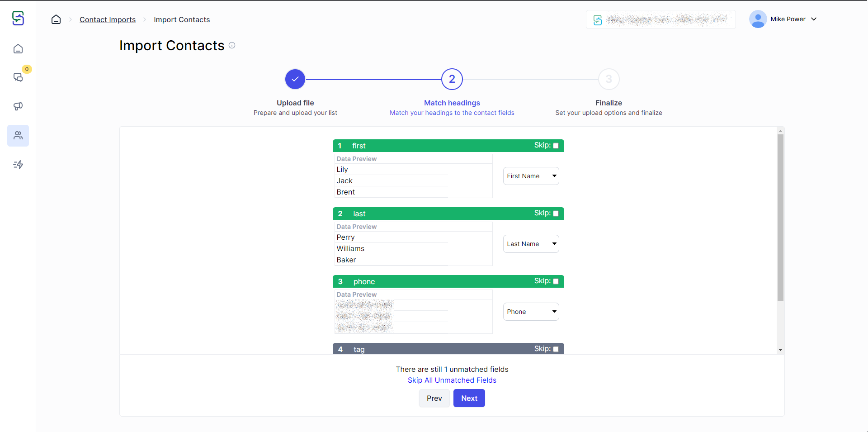This screenshot has height=432, width=868.
Task: Click the info icon beside Import Contacts
Action: point(232,45)
